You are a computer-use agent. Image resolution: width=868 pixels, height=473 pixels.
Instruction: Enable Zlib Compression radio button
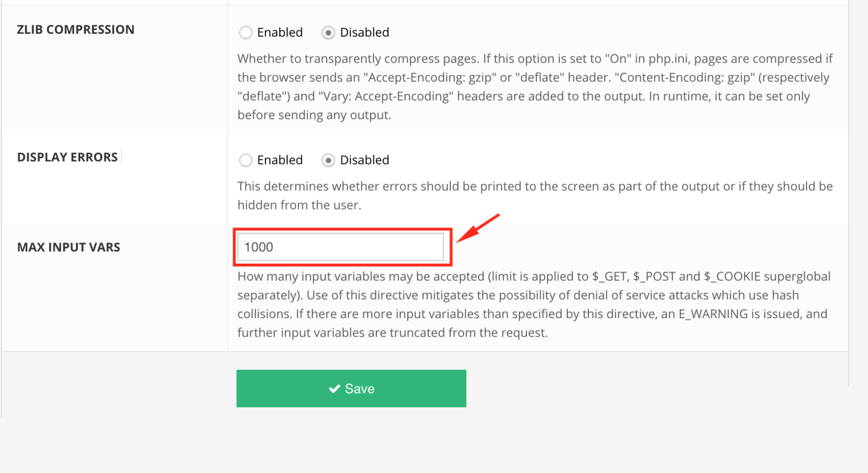click(246, 33)
